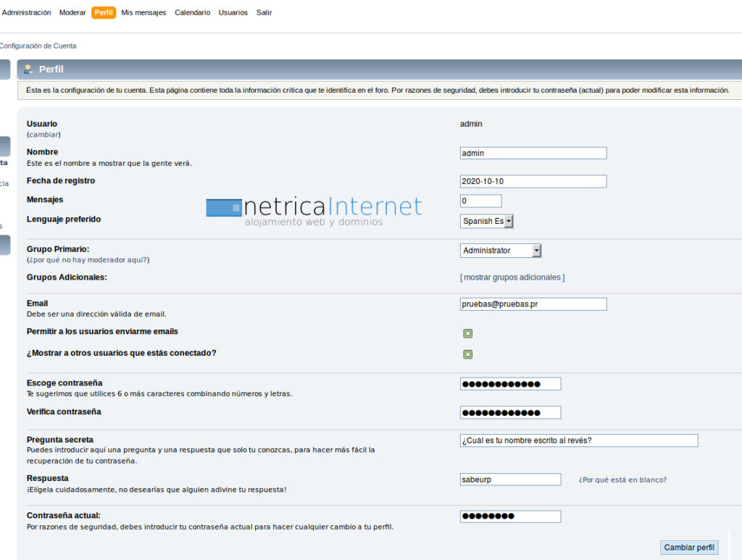The image size is (742, 560).
Task: Click the 'Perfil' section heading text
Action: click(x=51, y=69)
